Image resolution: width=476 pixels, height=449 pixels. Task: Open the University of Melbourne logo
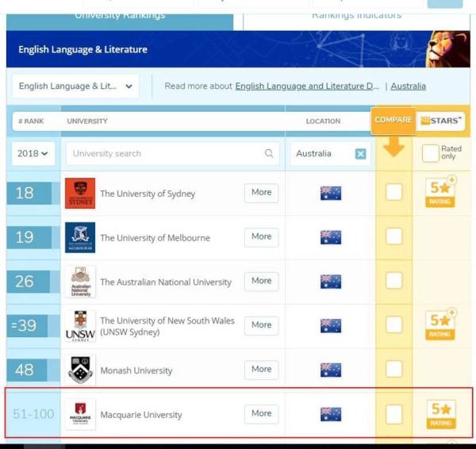point(80,237)
